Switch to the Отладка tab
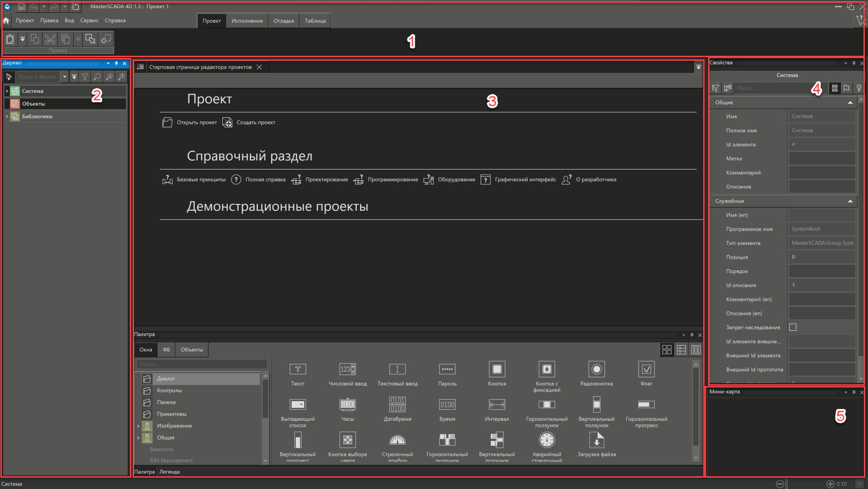 click(283, 21)
